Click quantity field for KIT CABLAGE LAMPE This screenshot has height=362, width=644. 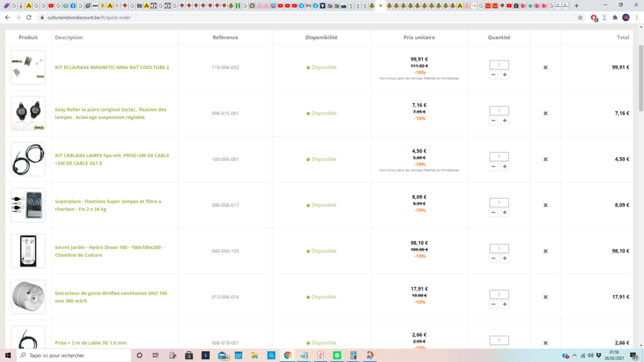click(499, 157)
